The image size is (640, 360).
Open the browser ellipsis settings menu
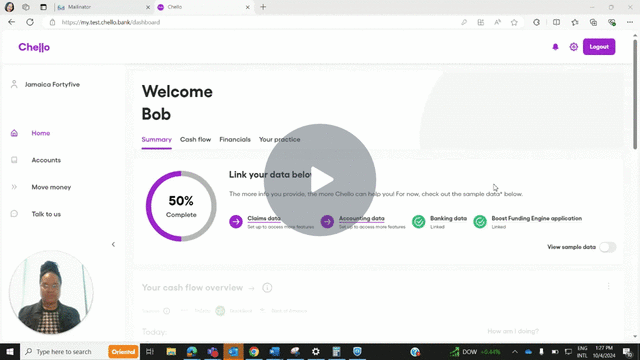coord(630,22)
